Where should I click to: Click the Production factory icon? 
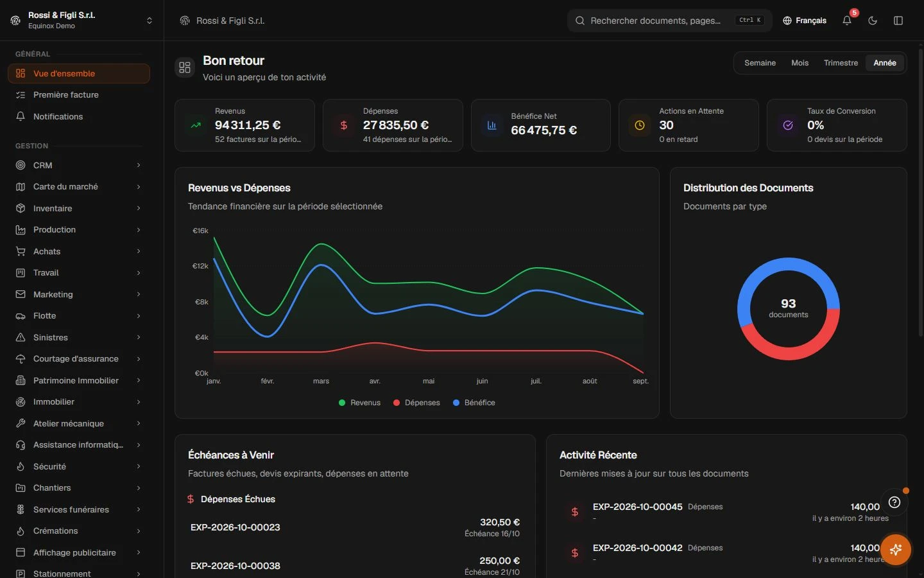click(x=21, y=230)
